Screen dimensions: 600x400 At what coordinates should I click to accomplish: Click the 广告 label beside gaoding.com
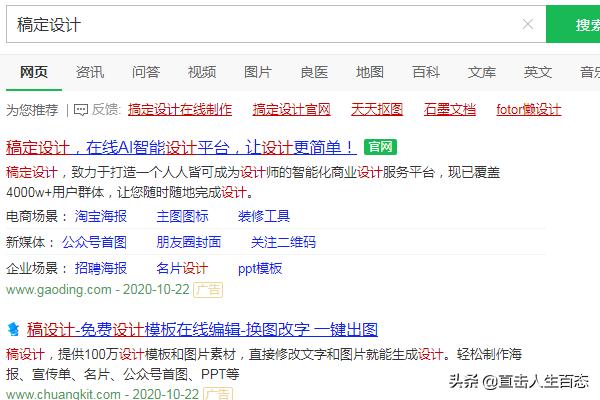coord(208,290)
